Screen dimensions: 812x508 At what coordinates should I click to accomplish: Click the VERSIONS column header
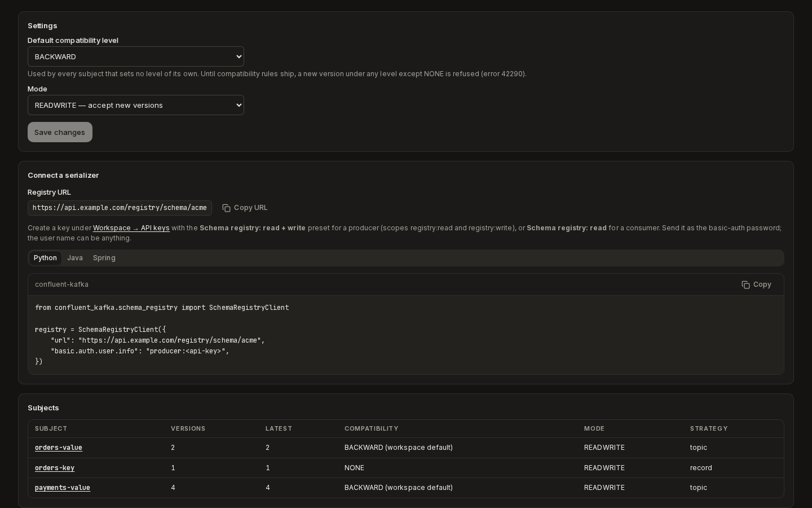(188, 429)
